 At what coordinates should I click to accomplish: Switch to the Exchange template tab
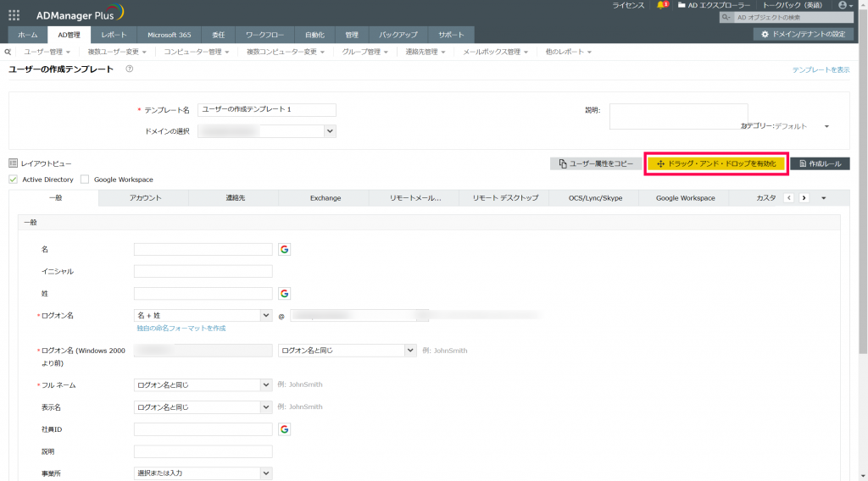(325, 198)
